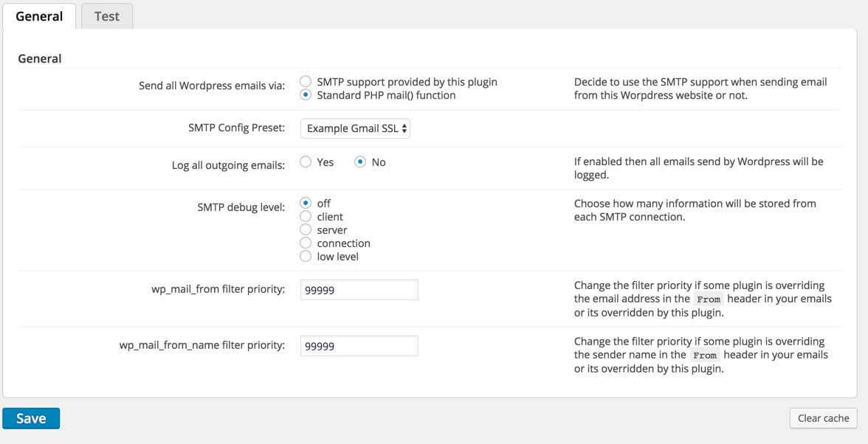Select No for log all outgoing emails

pos(360,162)
